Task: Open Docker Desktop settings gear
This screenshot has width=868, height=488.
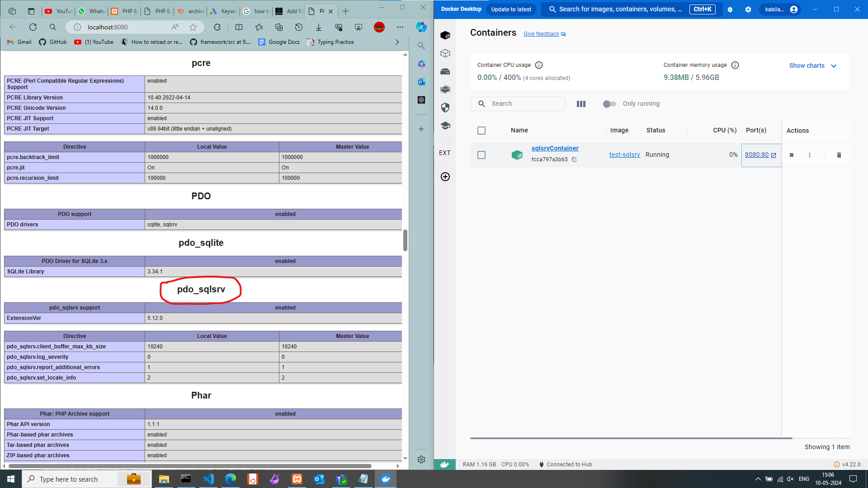Action: [748, 9]
